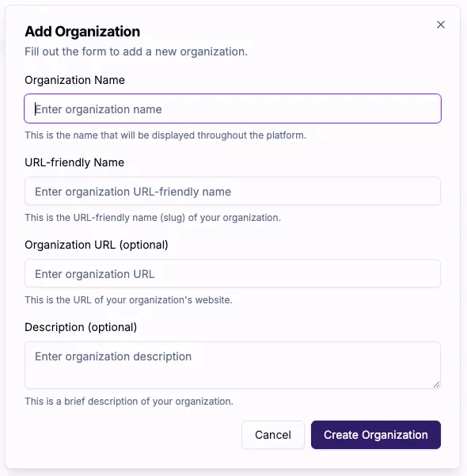Click the Organization URL (optional) label
Viewport: 467px width, 476px height.
coord(97,245)
